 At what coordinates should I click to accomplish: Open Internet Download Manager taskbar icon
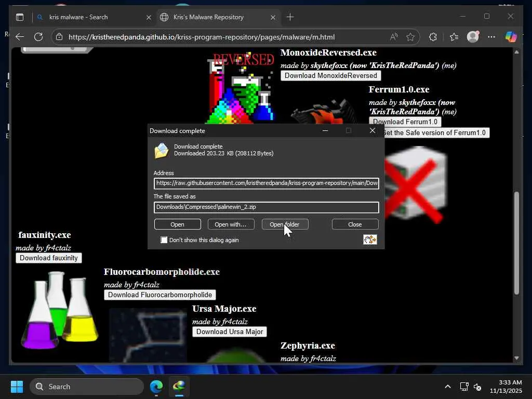tap(179, 387)
